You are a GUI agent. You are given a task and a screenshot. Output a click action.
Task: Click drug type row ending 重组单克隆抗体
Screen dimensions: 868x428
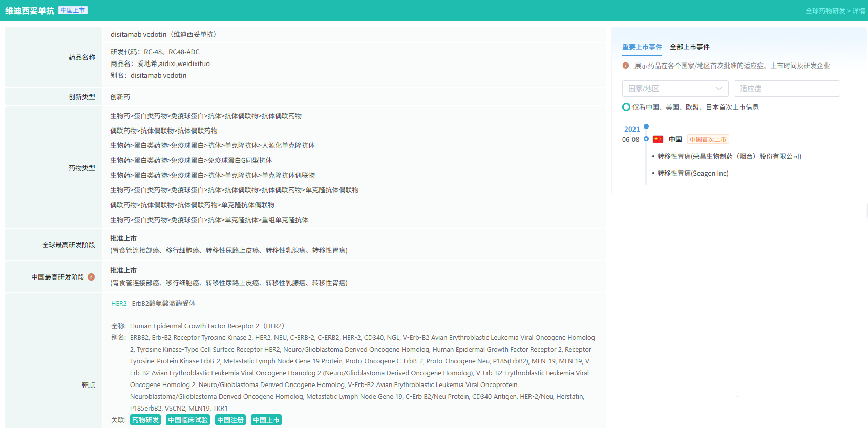tap(209, 220)
